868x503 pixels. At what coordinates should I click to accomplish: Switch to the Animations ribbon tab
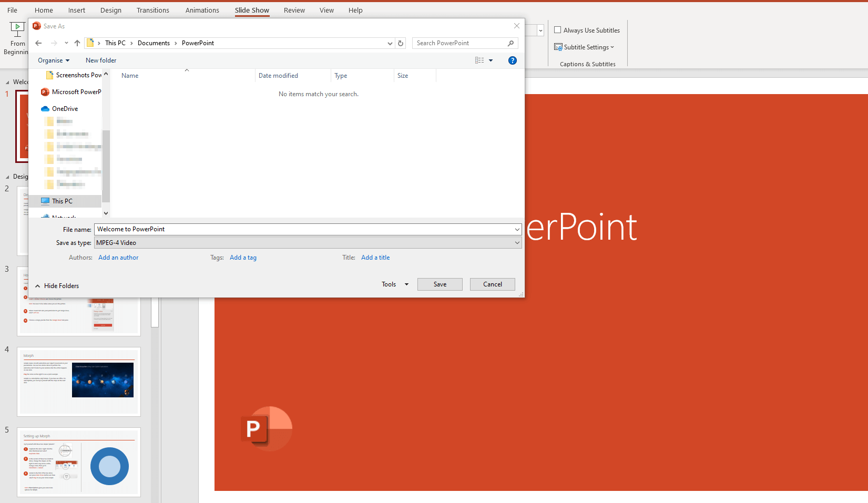point(202,11)
